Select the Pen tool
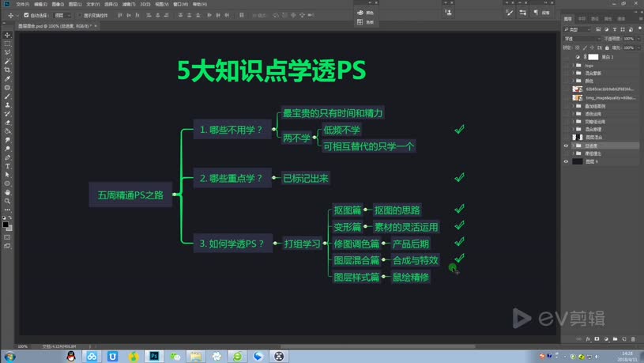The width and height of the screenshot is (644, 363). pyautogui.click(x=7, y=157)
